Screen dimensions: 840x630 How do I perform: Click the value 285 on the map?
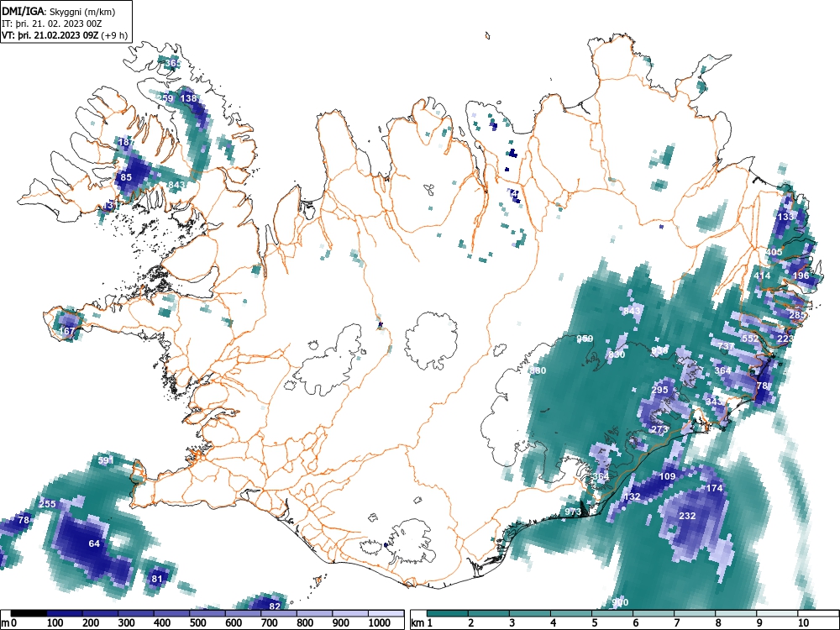[x=797, y=314]
